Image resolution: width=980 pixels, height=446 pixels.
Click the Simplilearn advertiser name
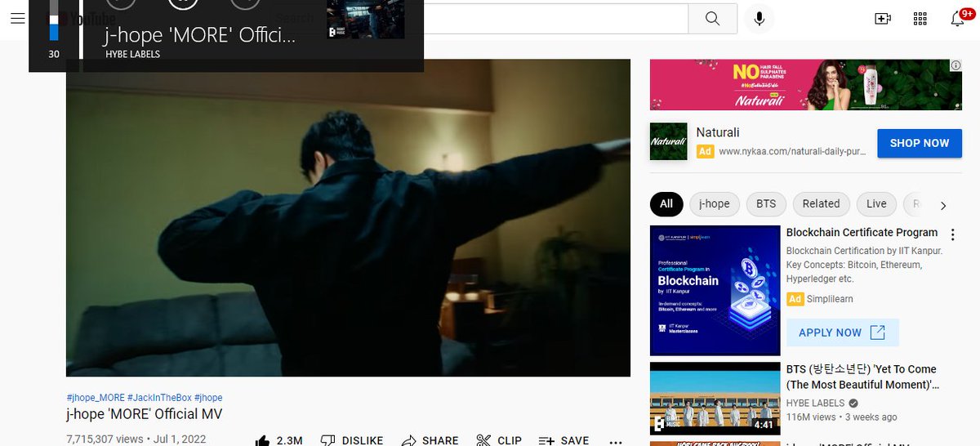(830, 299)
